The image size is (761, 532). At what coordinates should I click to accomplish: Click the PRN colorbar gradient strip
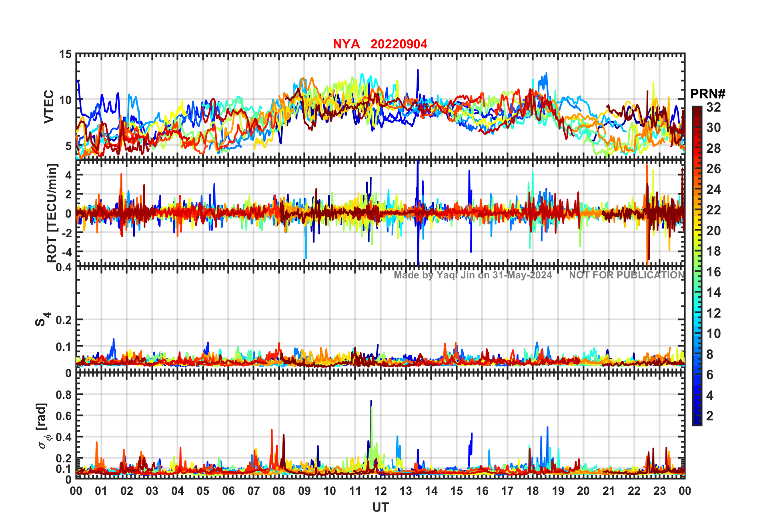click(x=697, y=266)
